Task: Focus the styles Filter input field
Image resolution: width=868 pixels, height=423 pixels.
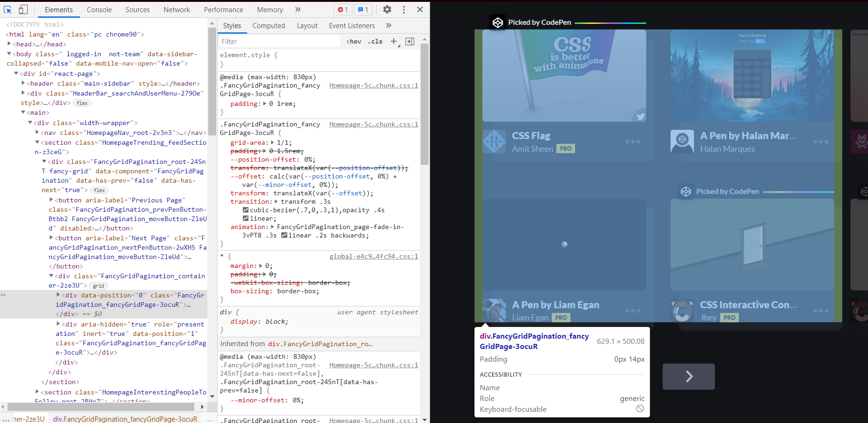Action: coord(280,42)
